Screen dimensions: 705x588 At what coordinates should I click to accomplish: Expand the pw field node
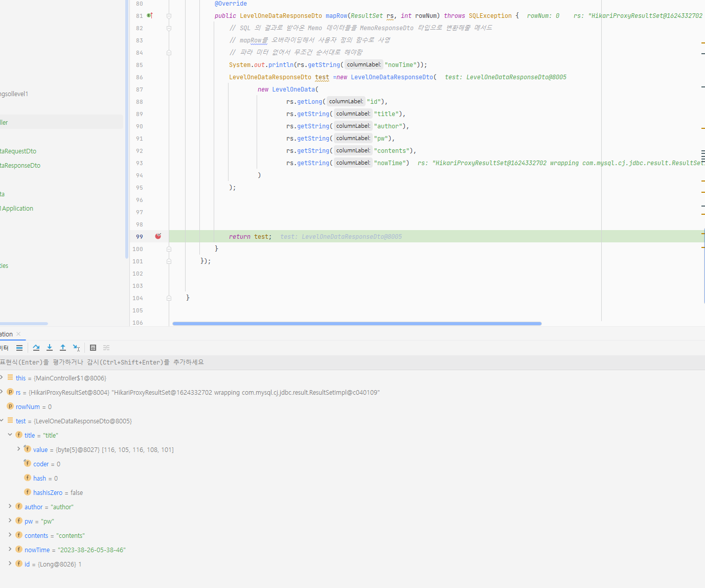point(10,521)
